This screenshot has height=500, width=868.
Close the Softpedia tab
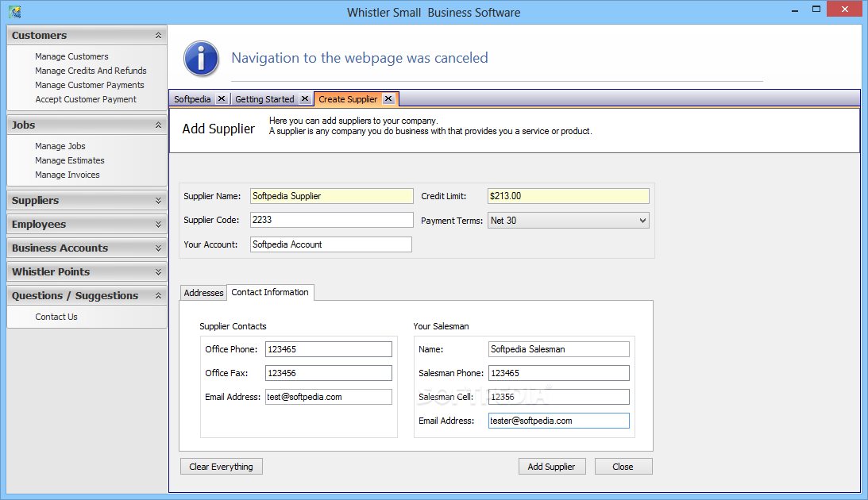[222, 98]
